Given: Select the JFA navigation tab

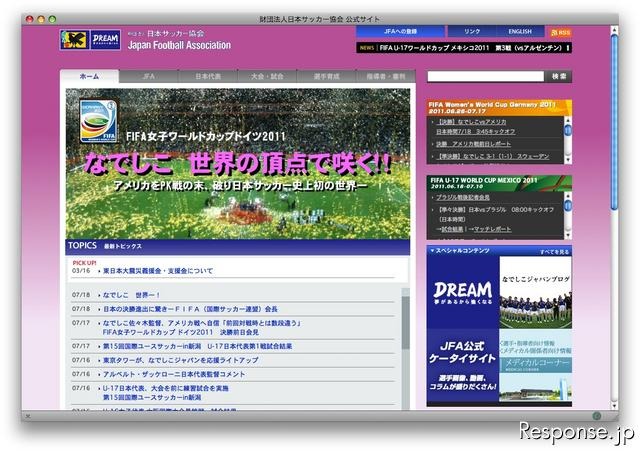Looking at the screenshot, I should [149, 76].
